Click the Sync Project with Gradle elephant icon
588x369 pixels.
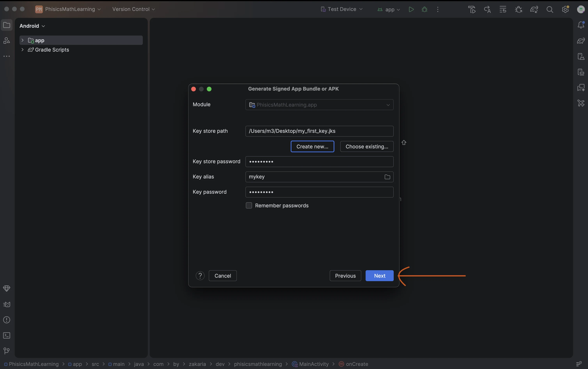pos(534,9)
